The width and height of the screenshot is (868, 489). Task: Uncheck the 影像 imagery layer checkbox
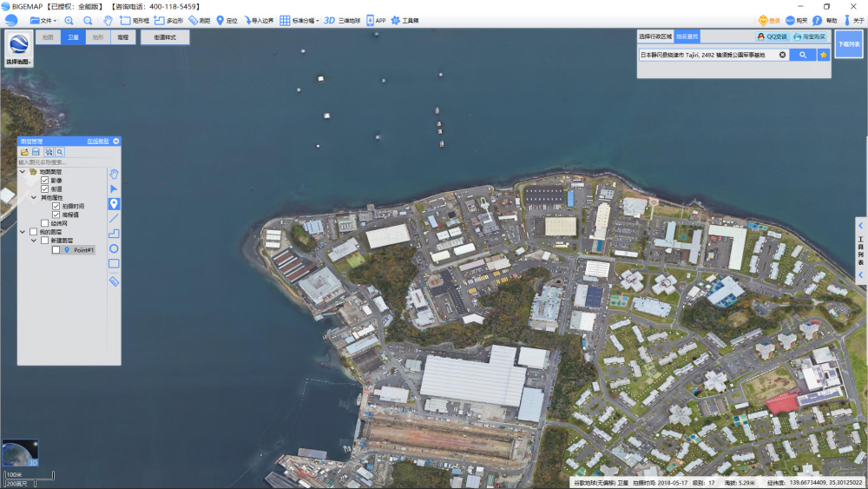click(x=44, y=181)
